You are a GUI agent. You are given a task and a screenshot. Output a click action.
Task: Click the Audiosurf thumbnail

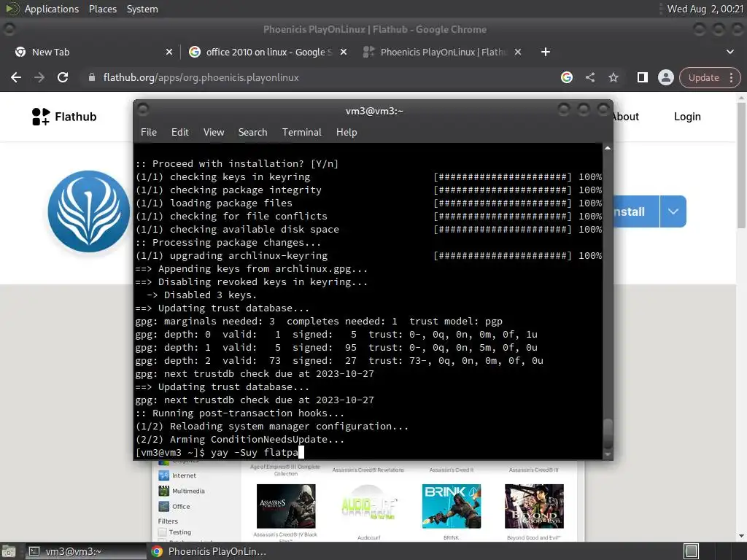368,506
